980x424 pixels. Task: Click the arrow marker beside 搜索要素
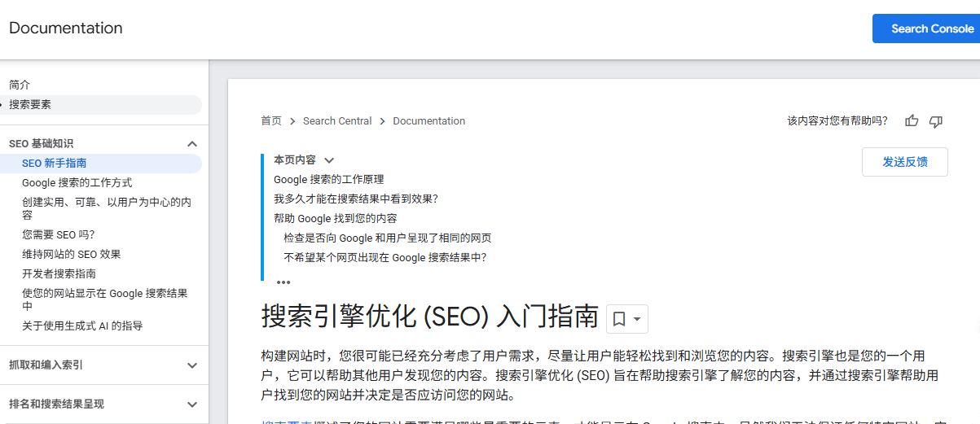coord(3,105)
